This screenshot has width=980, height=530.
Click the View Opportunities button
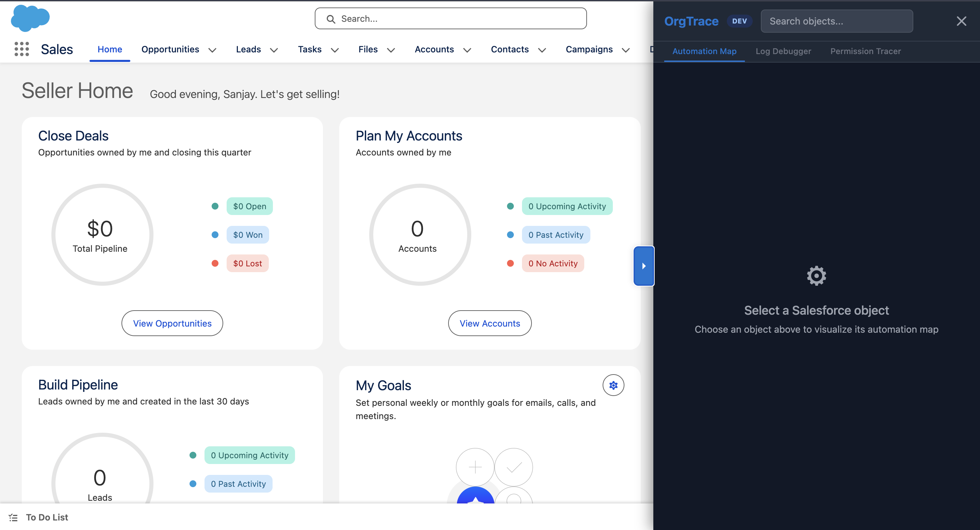[x=172, y=323]
